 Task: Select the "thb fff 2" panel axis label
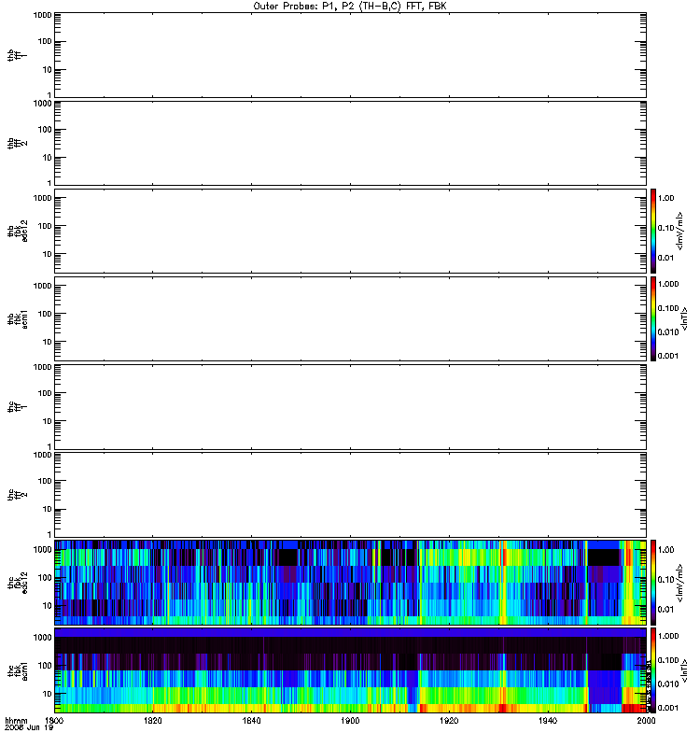[17, 144]
